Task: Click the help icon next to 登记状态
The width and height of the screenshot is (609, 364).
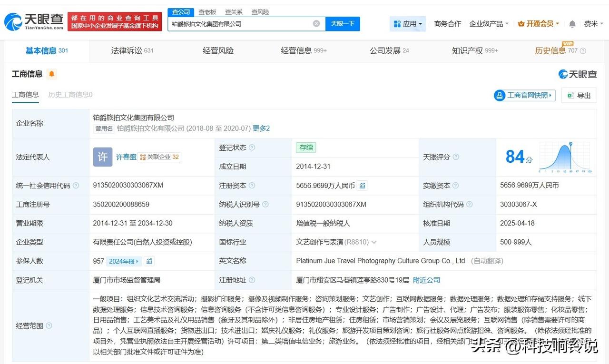Action: pos(252,148)
